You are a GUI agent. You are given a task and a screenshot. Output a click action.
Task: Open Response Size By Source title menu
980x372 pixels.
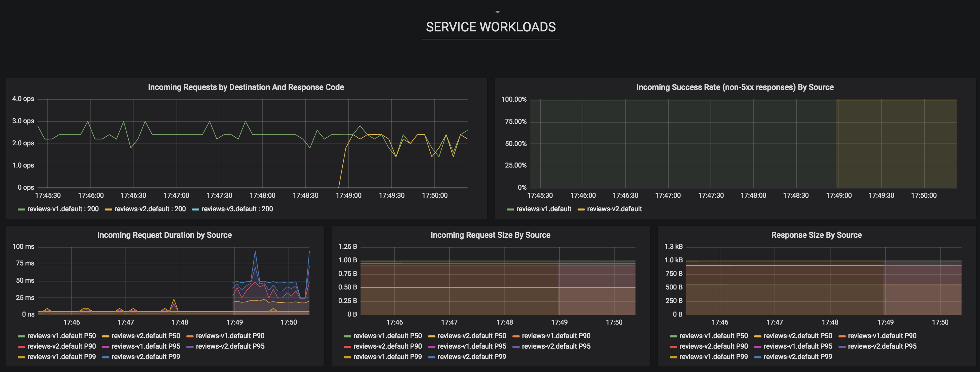coord(816,235)
